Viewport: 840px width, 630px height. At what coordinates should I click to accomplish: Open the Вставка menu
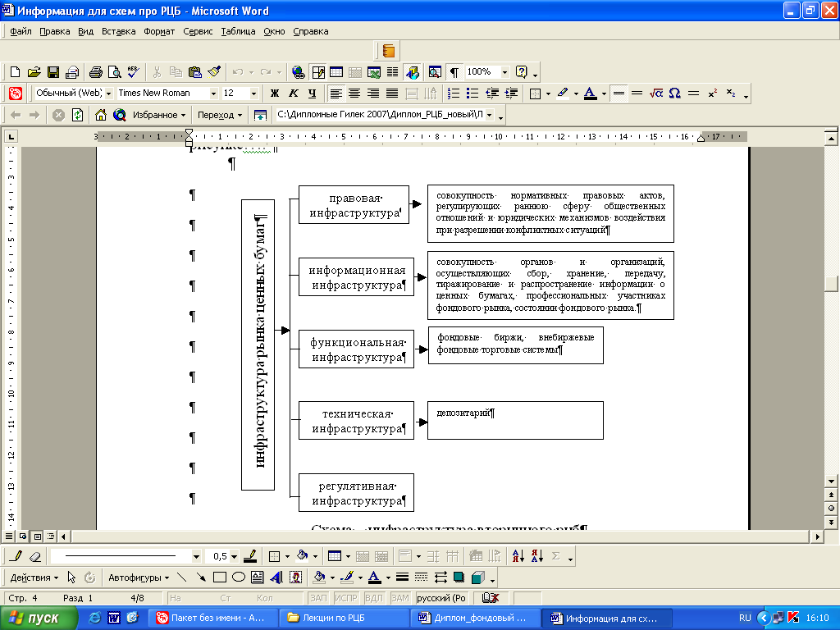tap(118, 31)
